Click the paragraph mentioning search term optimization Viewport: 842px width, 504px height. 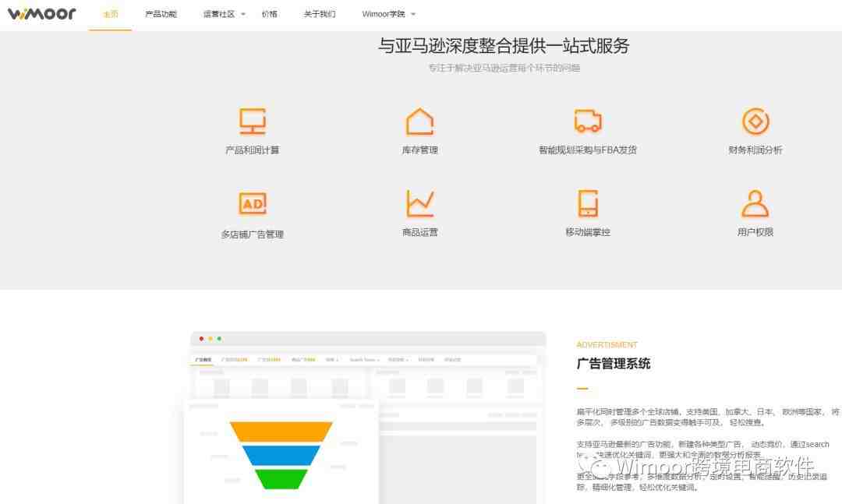tap(703, 449)
